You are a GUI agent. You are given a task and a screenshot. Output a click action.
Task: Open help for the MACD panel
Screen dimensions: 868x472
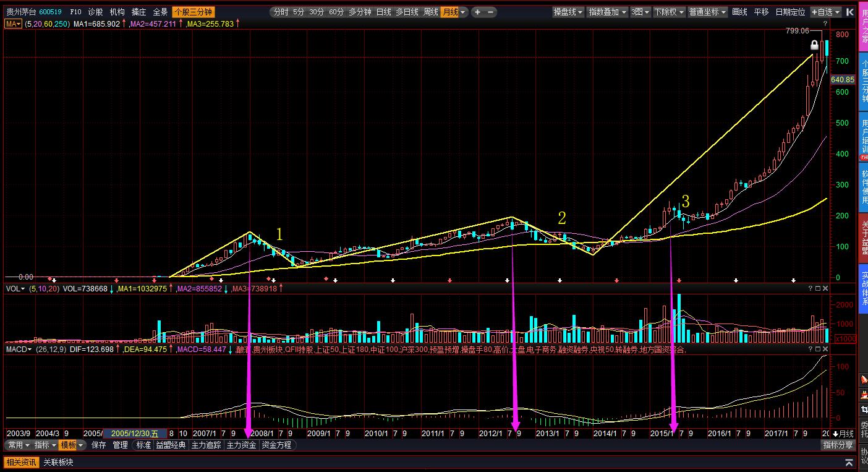pos(811,350)
